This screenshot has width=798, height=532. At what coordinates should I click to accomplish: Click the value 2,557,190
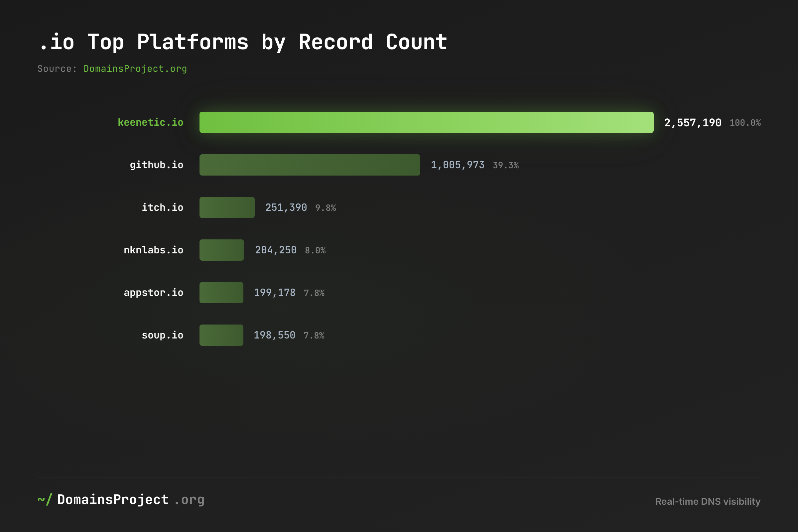click(693, 122)
